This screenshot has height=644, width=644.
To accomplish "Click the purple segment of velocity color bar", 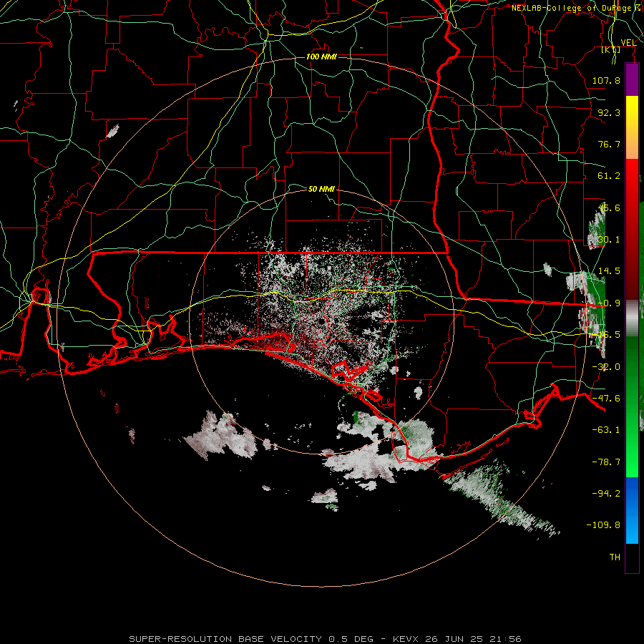I will 632,79.
